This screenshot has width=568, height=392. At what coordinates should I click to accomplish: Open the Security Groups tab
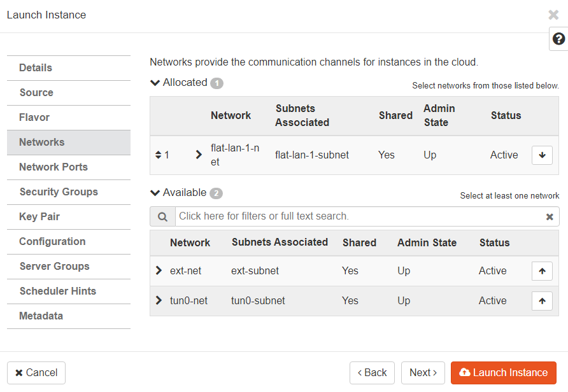coord(58,192)
